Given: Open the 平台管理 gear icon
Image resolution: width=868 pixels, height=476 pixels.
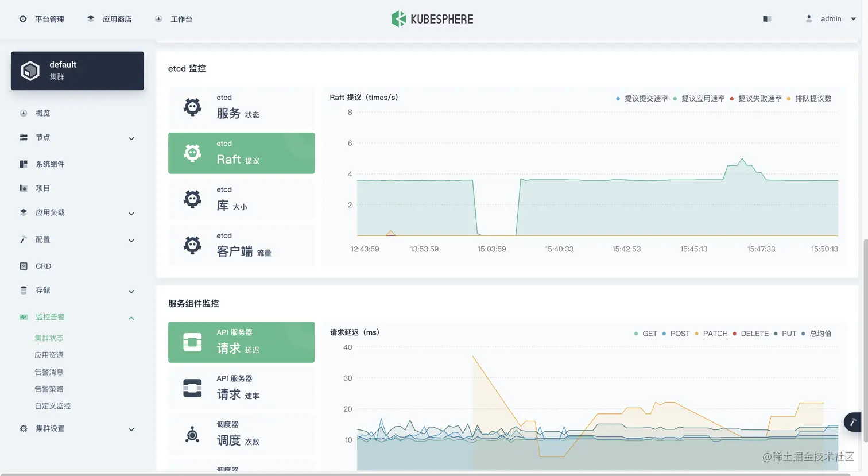Looking at the screenshot, I should click(x=23, y=19).
